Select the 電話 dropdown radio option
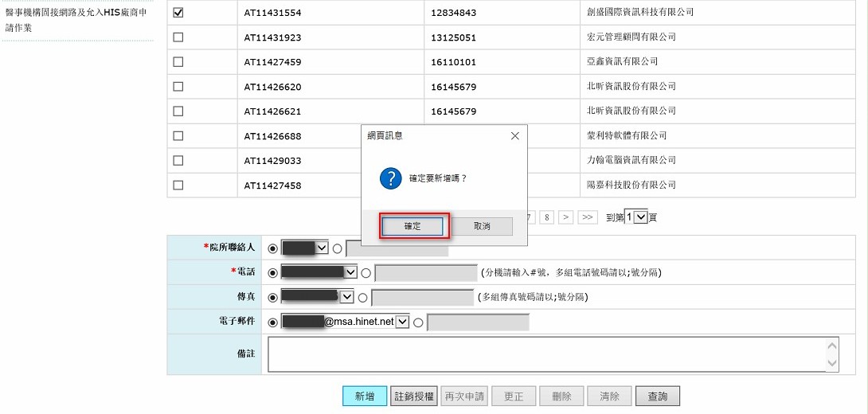The width and height of the screenshot is (868, 414). click(272, 273)
